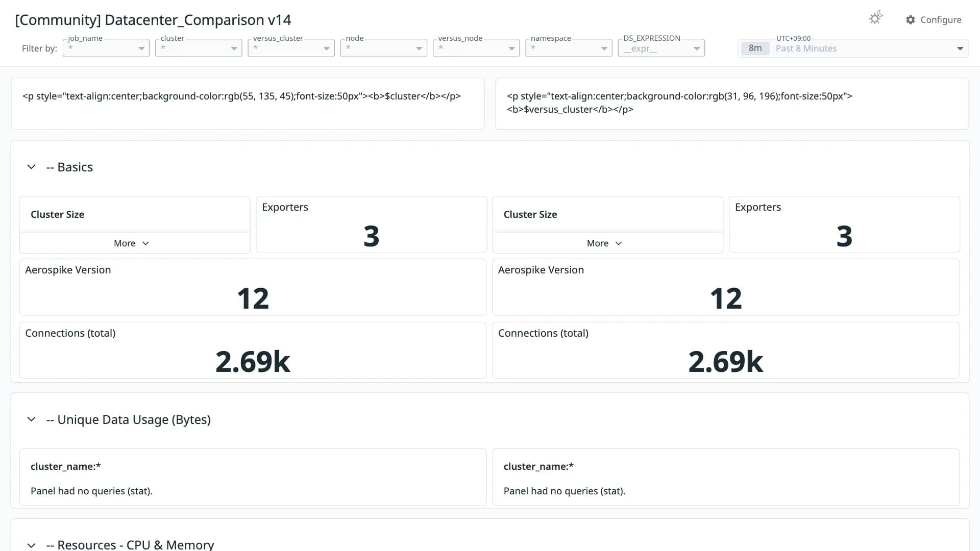The image size is (980, 551).
Task: Select the $cluster HTML text panel
Action: [x=248, y=104]
